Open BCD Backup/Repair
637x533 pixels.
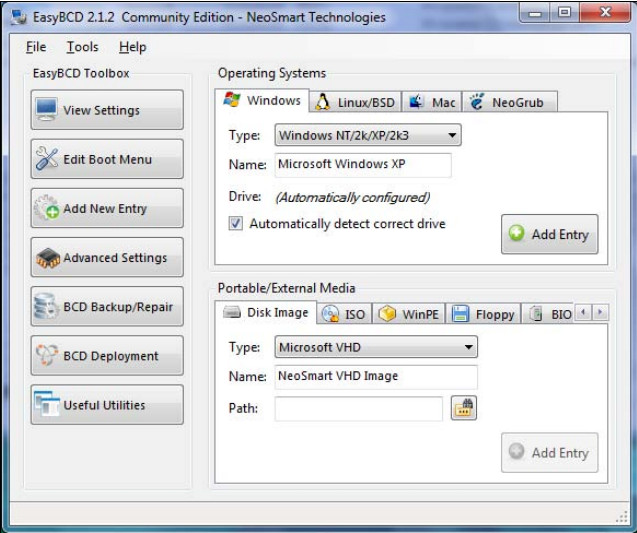coord(107,307)
